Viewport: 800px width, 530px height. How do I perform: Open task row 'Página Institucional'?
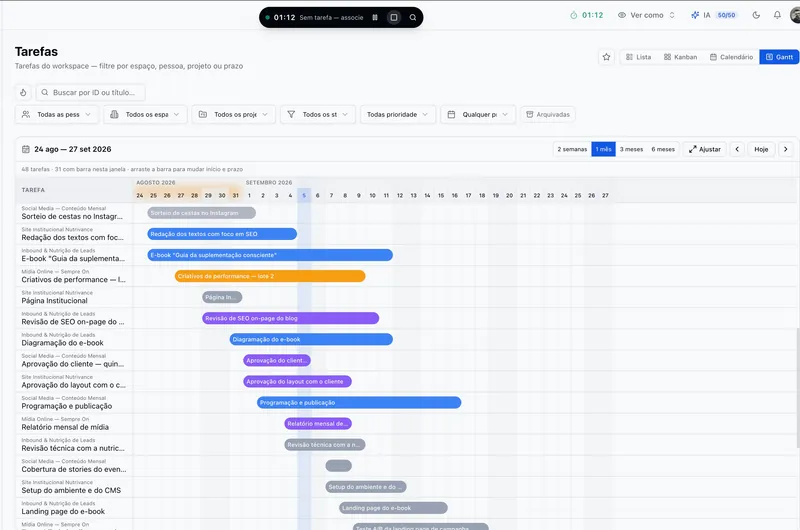point(74,297)
